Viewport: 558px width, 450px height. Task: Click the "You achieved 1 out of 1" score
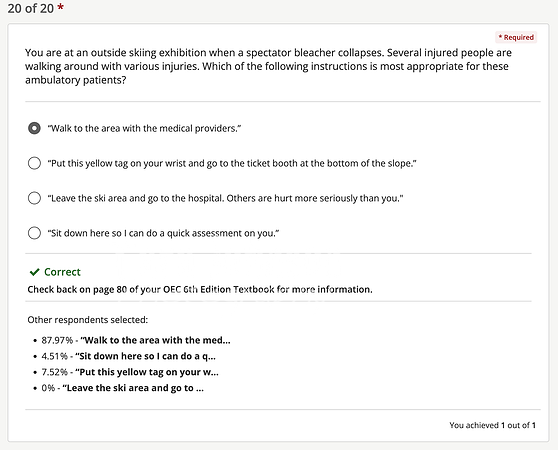pos(493,425)
